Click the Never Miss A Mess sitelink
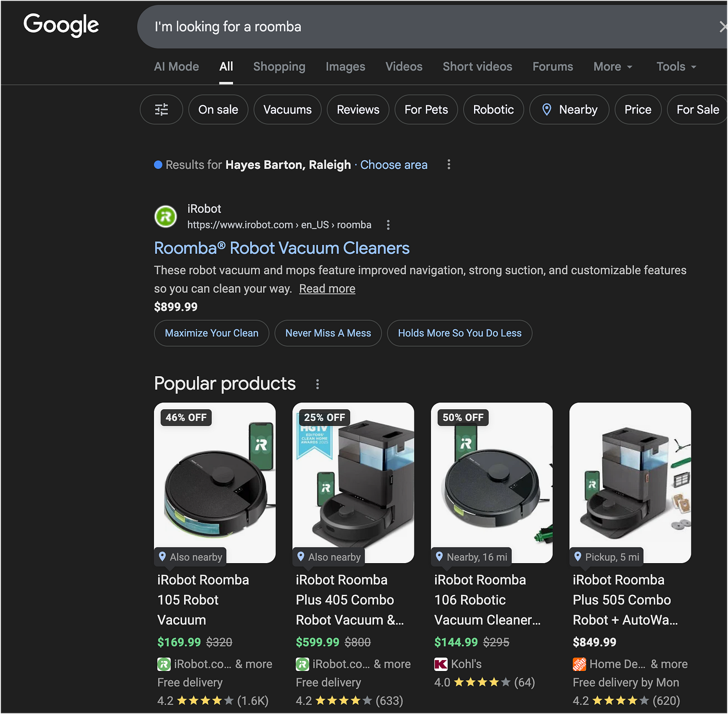Image resolution: width=728 pixels, height=714 pixels. (328, 333)
